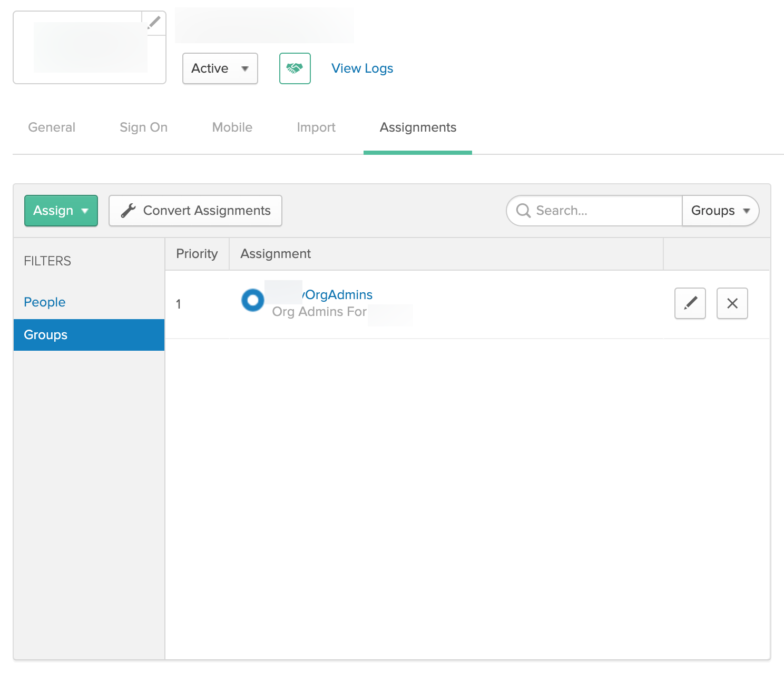Viewport: 784px width, 673px height.
Task: Click the app logo thumbnail
Action: point(90,47)
